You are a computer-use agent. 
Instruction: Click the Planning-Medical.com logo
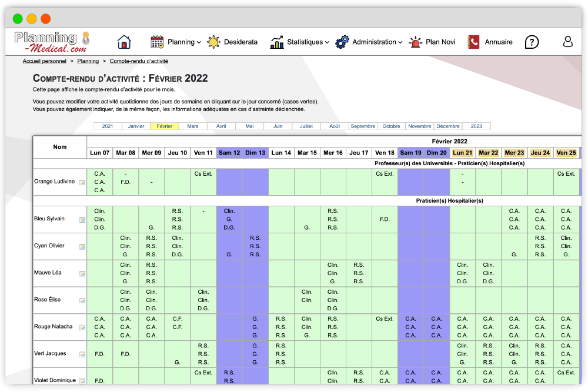pyautogui.click(x=53, y=41)
